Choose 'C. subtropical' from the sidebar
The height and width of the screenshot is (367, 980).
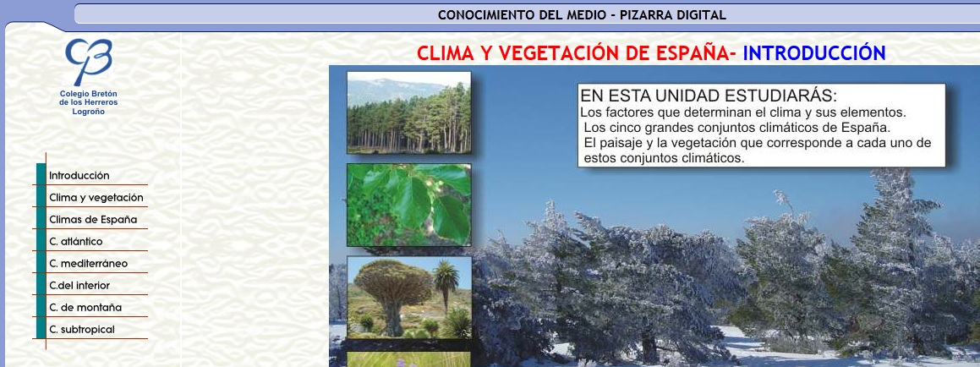tap(81, 330)
